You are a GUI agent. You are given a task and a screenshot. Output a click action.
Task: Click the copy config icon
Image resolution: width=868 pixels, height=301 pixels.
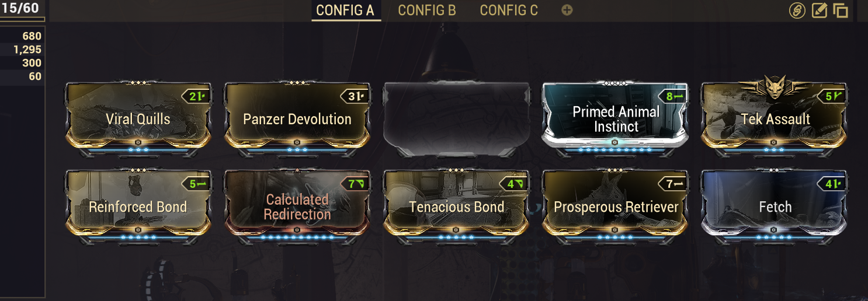point(841,10)
